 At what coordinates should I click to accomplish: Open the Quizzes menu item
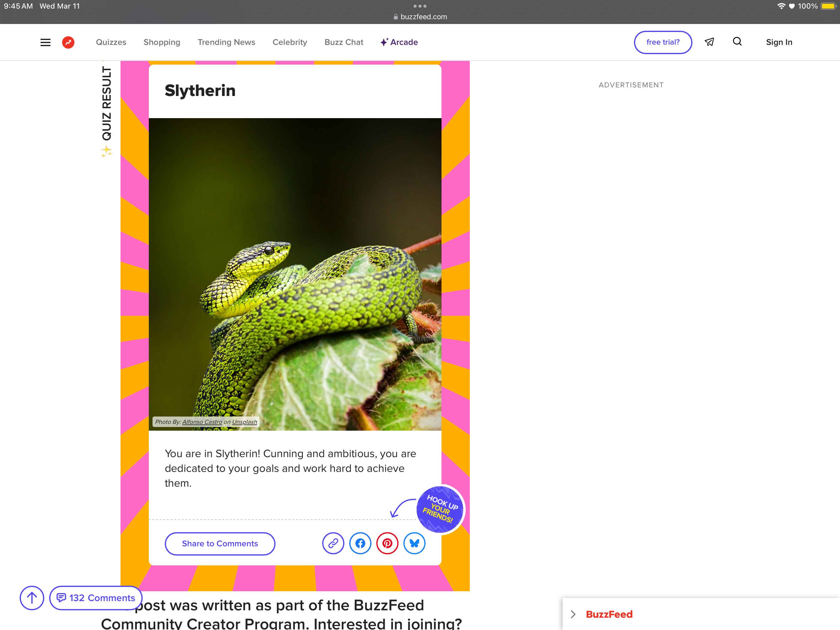111,42
